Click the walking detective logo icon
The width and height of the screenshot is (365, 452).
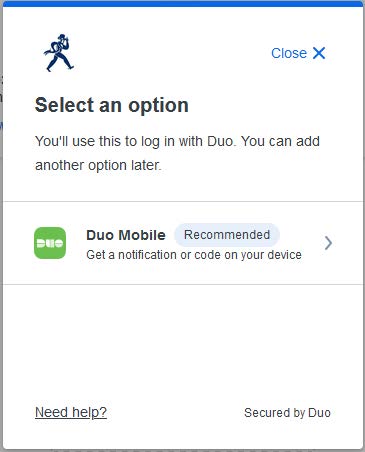(59, 53)
